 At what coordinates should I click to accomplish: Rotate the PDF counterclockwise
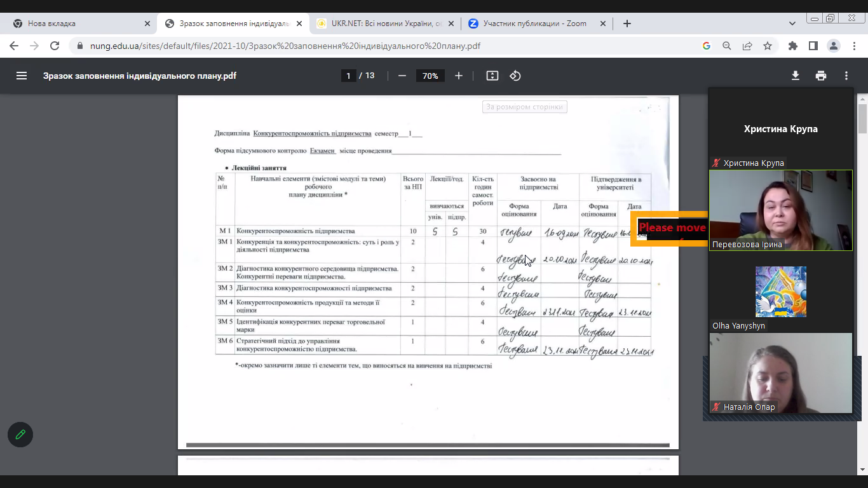pos(515,76)
